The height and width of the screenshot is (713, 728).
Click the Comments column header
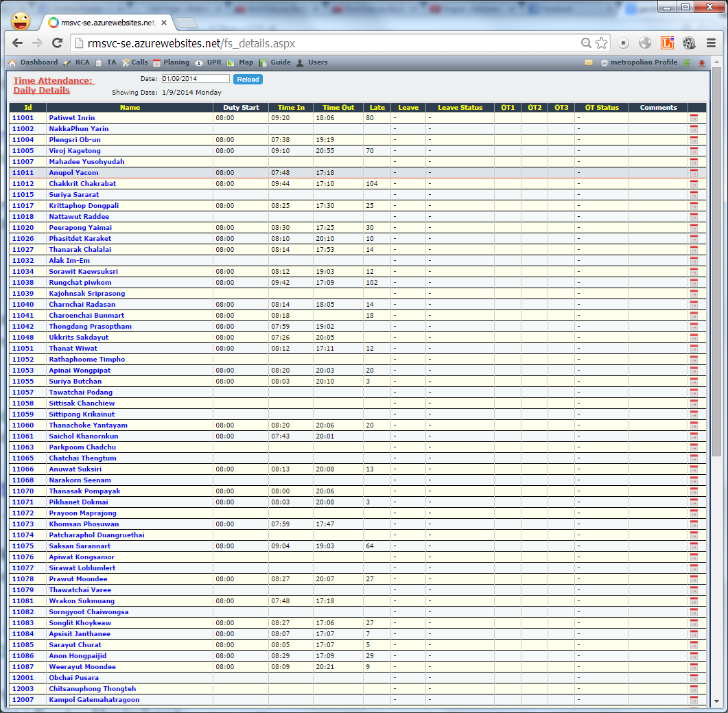click(658, 107)
